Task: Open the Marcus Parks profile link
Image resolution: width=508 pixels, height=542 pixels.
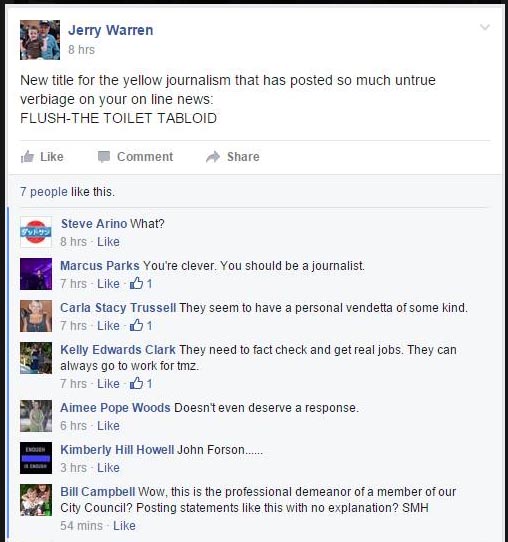Action: coord(100,265)
